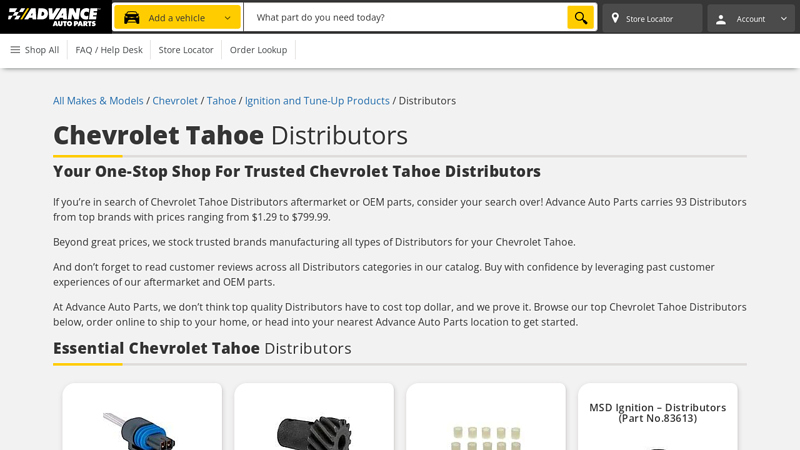Follow the Chevrolet breadcrumb link
This screenshot has height=450, width=800.
175,101
